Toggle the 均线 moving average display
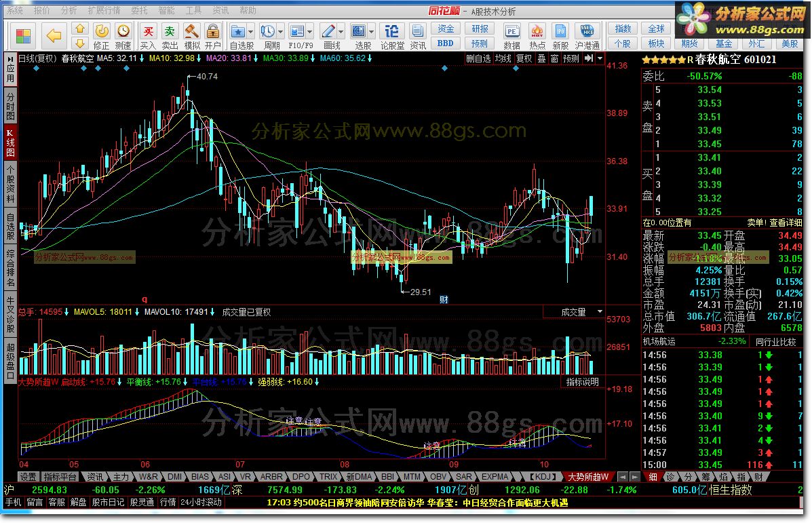This screenshot has height=523, width=812. pyautogui.click(x=503, y=58)
